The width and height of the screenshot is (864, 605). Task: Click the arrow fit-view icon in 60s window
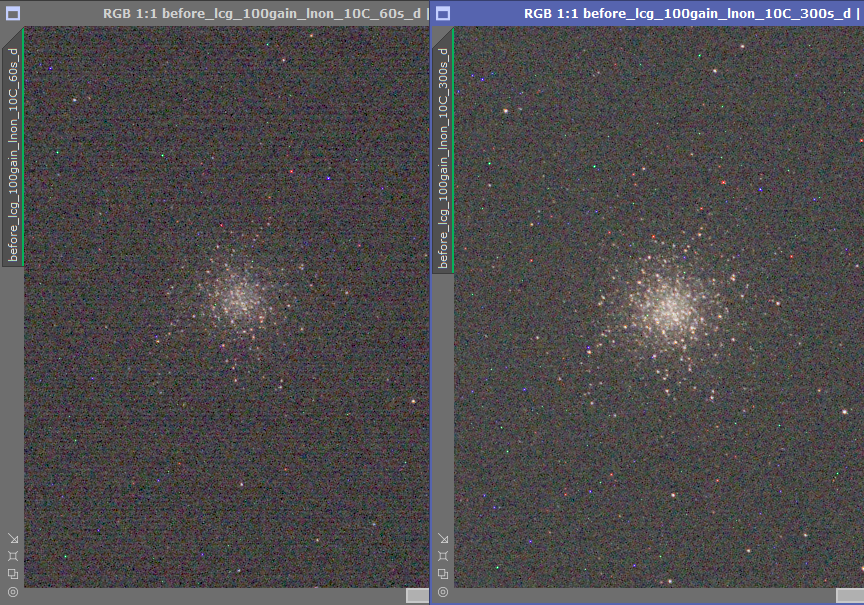coord(12,538)
